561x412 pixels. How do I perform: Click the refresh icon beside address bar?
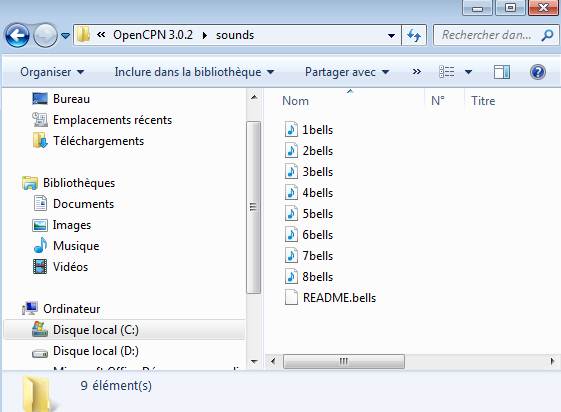tap(414, 35)
